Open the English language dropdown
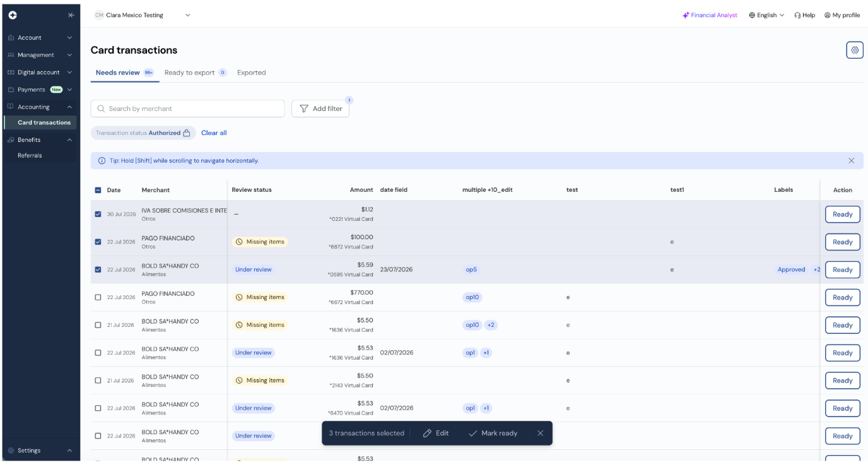This screenshot has width=868, height=467. (766, 15)
